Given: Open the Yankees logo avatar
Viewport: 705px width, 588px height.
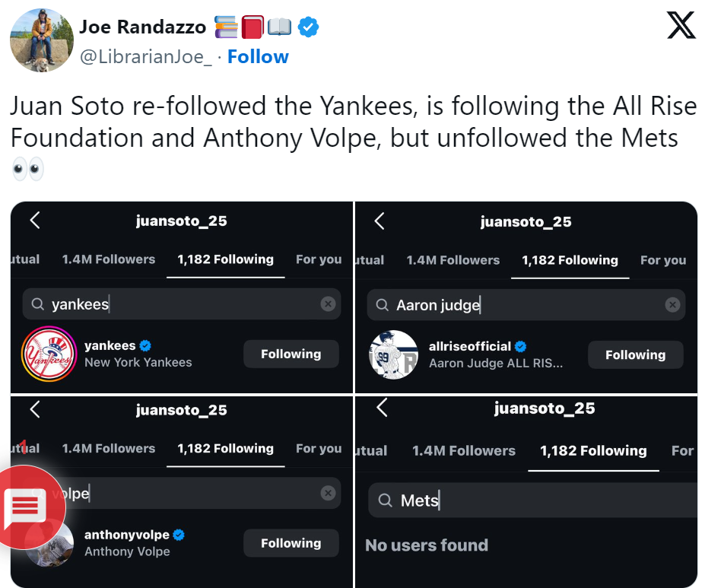Looking at the screenshot, I should click(x=49, y=354).
